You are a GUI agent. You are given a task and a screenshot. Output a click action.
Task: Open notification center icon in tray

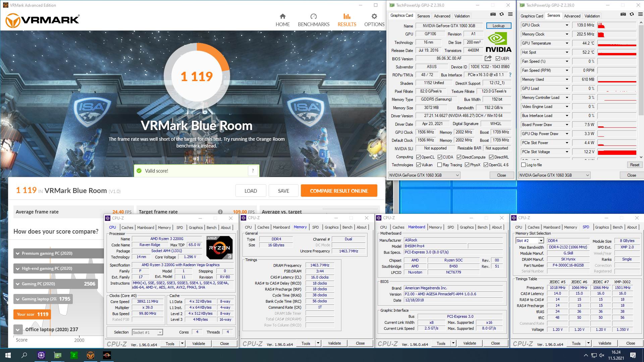[633, 355]
